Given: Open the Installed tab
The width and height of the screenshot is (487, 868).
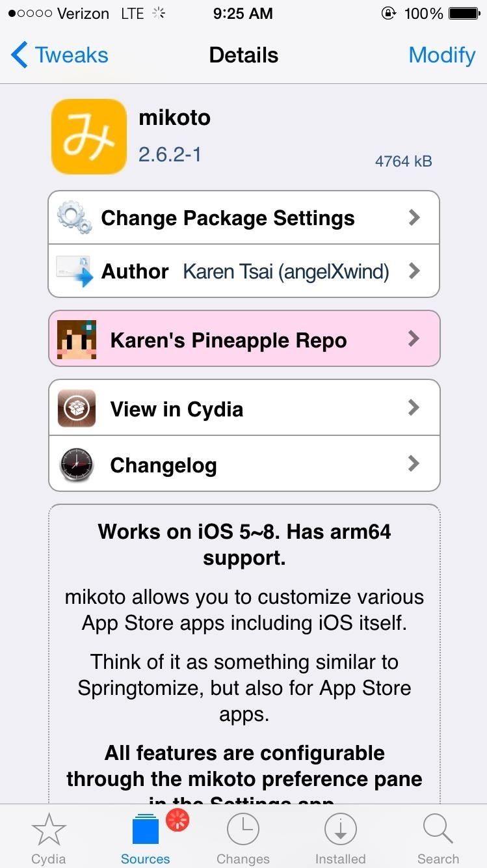Looking at the screenshot, I should pos(340,836).
